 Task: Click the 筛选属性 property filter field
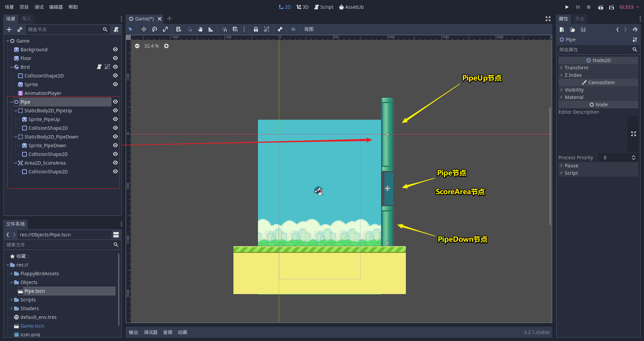(x=598, y=50)
